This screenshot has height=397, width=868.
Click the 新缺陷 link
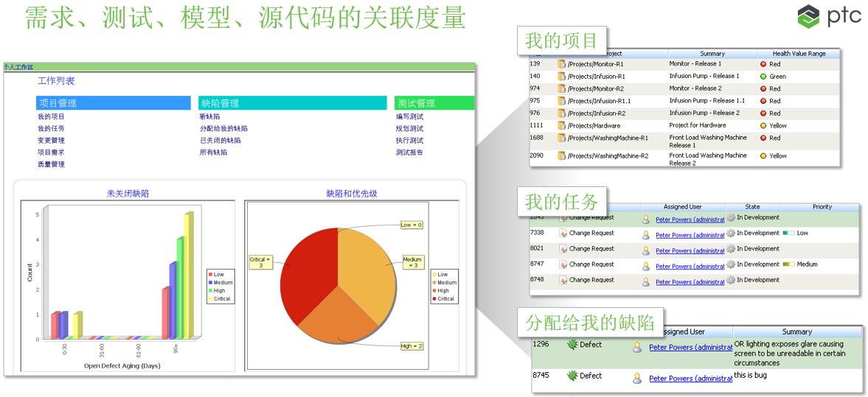209,116
